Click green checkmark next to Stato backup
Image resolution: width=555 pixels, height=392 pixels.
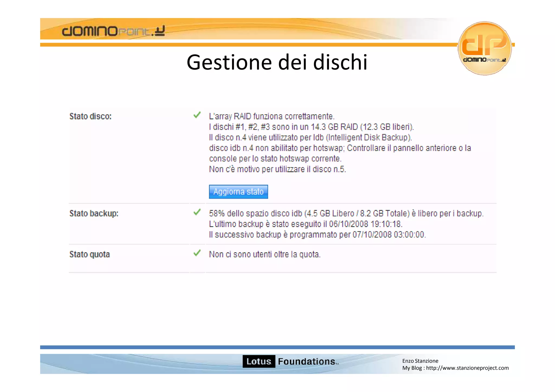point(197,212)
